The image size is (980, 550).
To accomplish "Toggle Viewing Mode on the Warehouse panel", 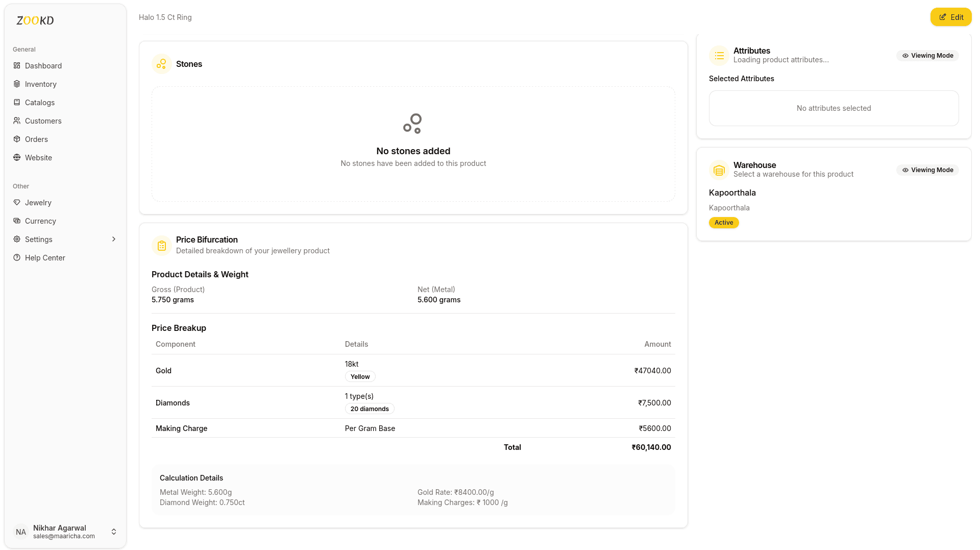I will (927, 170).
